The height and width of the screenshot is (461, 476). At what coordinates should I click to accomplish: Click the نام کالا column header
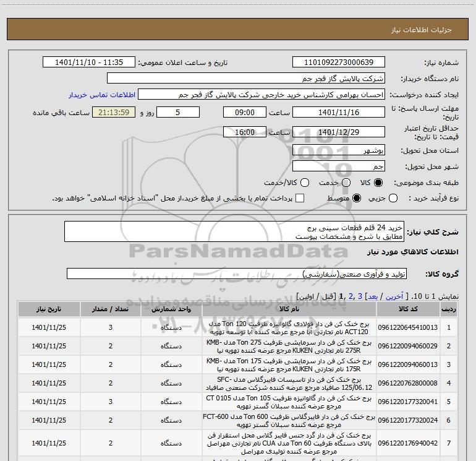289,309
